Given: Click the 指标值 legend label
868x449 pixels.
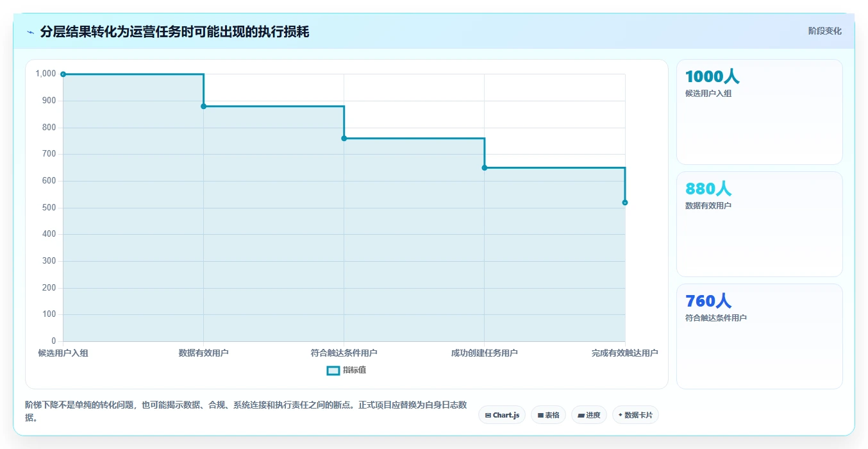Looking at the screenshot, I should [x=355, y=370].
